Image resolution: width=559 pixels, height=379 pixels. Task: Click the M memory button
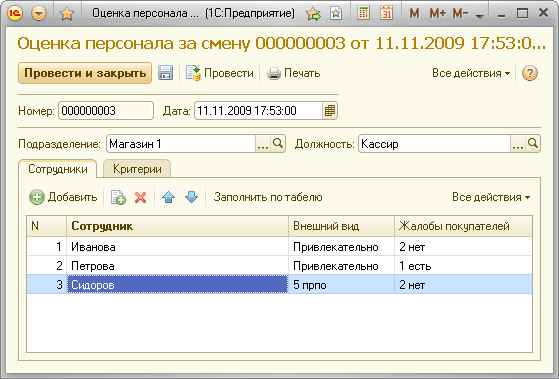pos(414,14)
